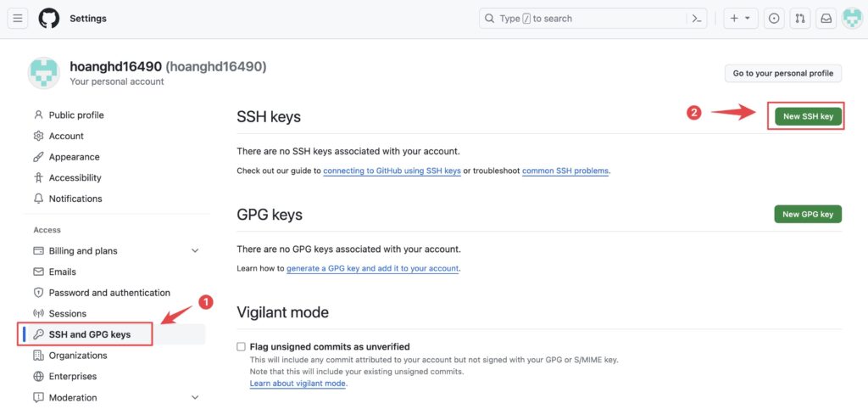The height and width of the screenshot is (409, 868).
Task: Open the user avatar menu in header
Action: coord(852,19)
